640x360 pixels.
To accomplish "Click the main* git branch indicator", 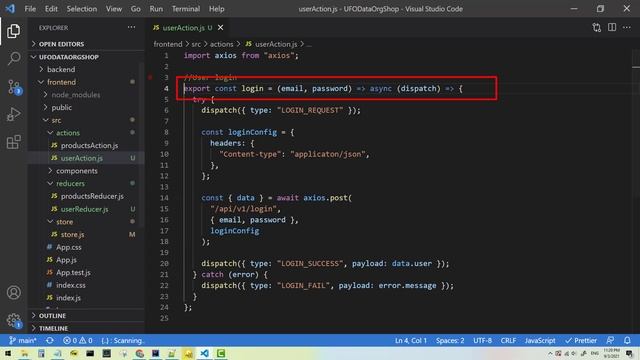I will point(22,340).
